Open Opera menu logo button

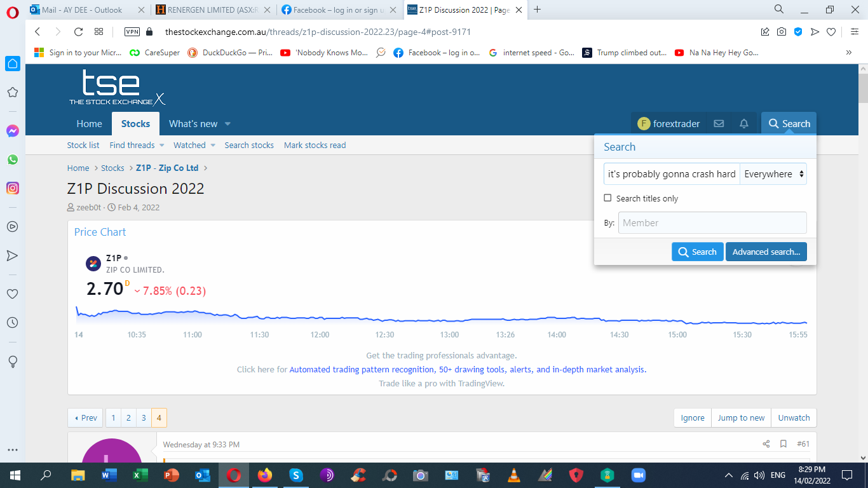[x=13, y=11]
